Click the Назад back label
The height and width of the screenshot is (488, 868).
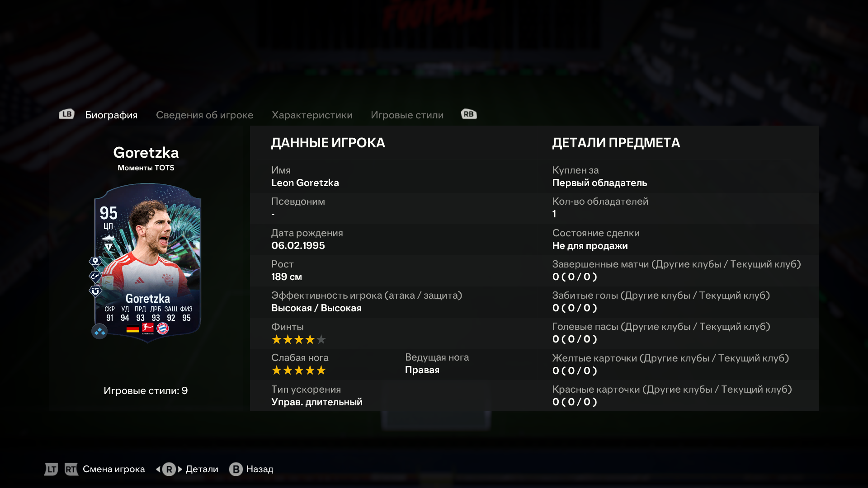pyautogui.click(x=260, y=469)
